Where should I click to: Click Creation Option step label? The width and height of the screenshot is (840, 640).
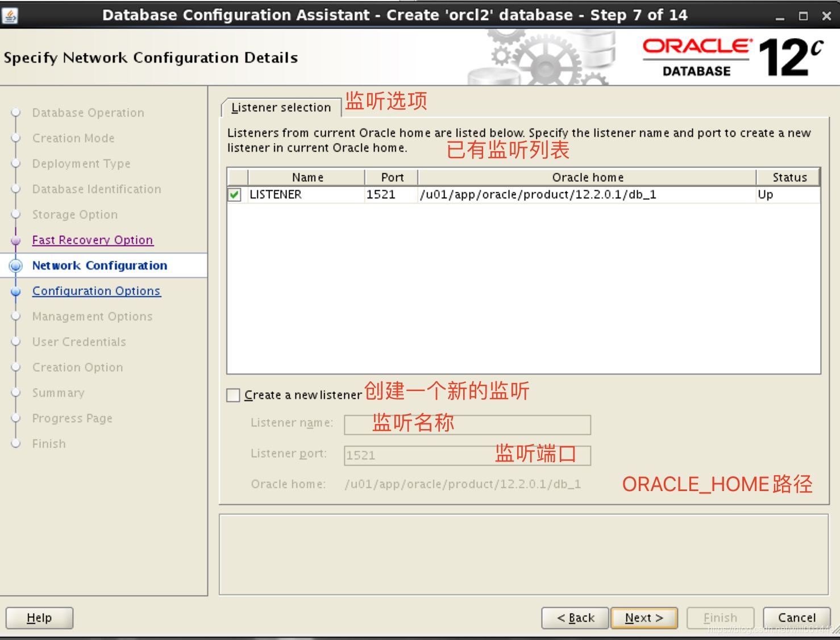click(77, 368)
